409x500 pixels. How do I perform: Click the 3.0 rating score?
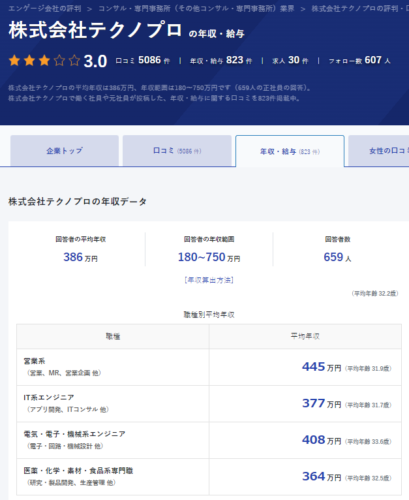(x=95, y=61)
